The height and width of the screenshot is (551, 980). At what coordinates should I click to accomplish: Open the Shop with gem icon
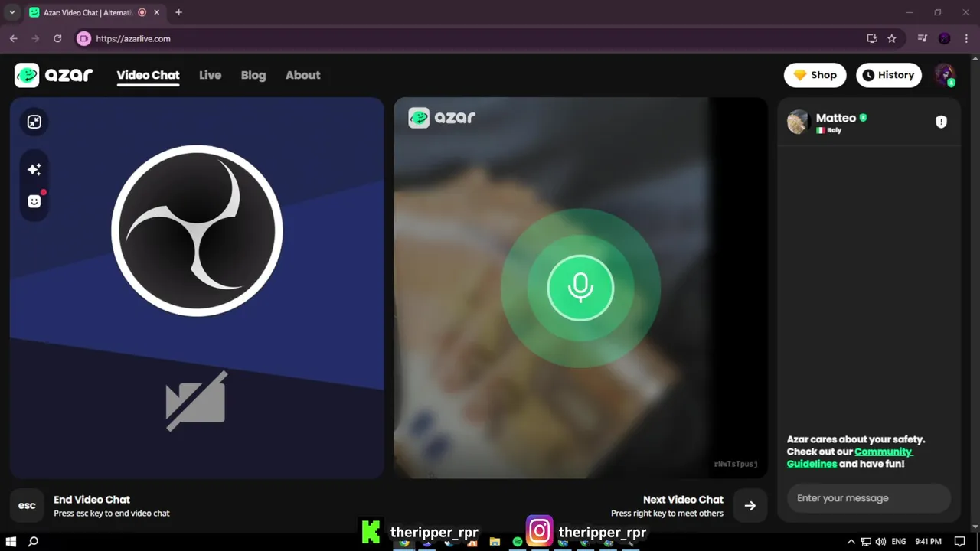pyautogui.click(x=815, y=75)
